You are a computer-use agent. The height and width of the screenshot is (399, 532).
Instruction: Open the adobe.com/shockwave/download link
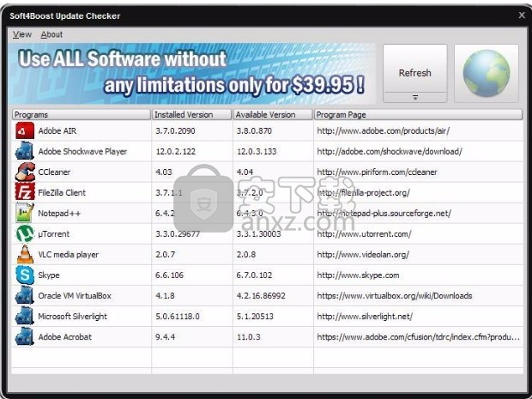(390, 151)
